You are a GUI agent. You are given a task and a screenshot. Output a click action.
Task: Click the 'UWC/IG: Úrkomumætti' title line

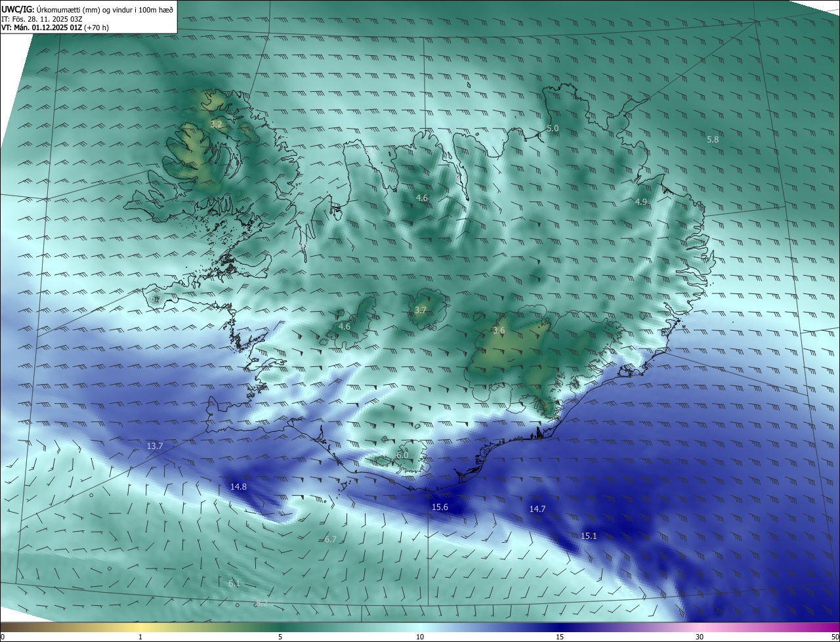[x=87, y=9]
